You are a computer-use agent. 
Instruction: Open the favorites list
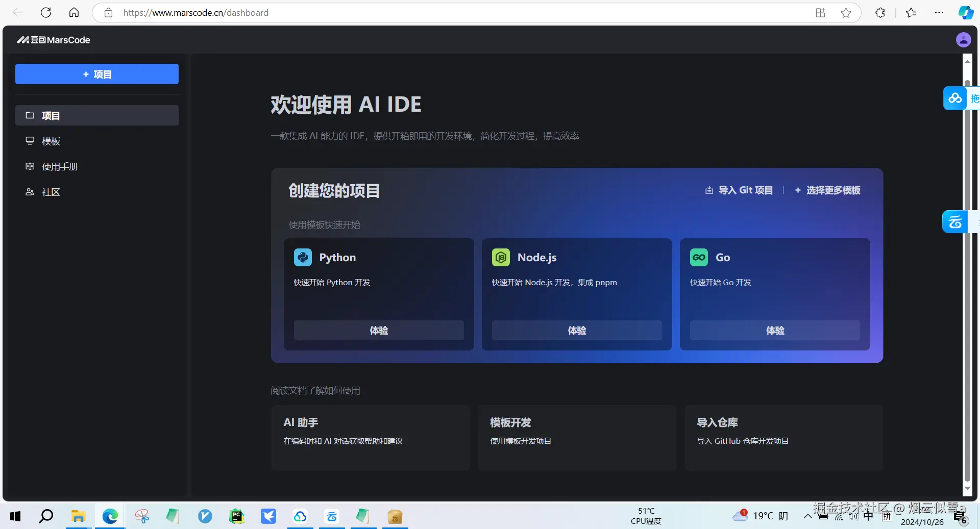tap(911, 13)
